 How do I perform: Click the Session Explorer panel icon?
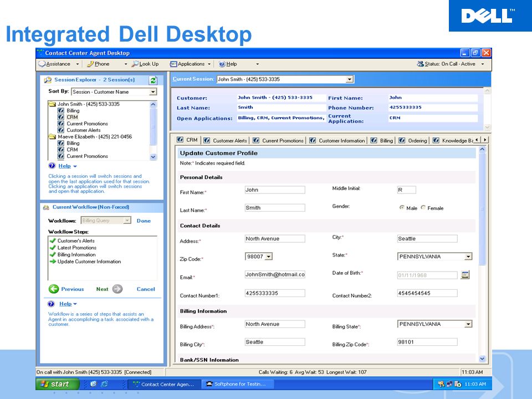[48, 80]
